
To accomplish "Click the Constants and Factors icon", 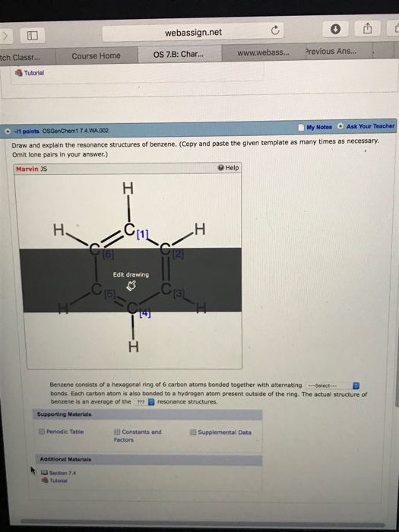I will (117, 432).
